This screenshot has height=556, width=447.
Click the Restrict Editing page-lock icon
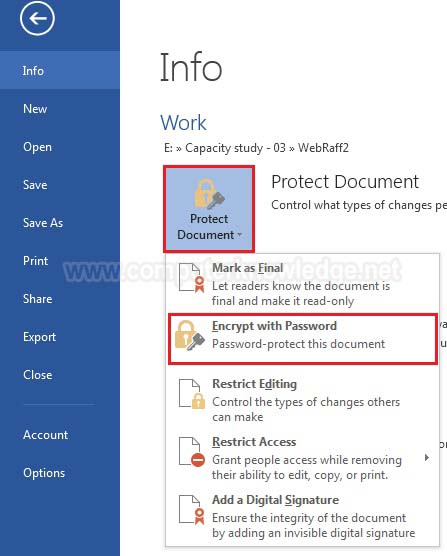coord(192,394)
